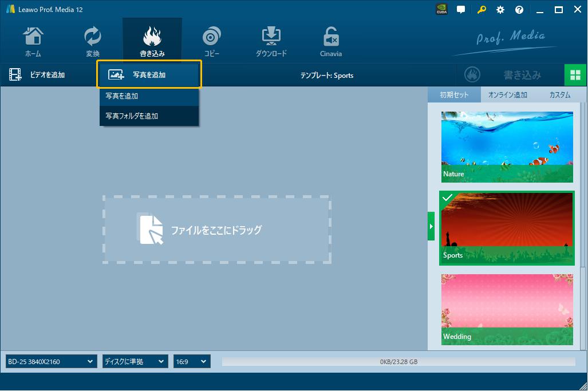Open the 16:9 aspect ratio dropdown
The image size is (588, 391).
(x=192, y=362)
